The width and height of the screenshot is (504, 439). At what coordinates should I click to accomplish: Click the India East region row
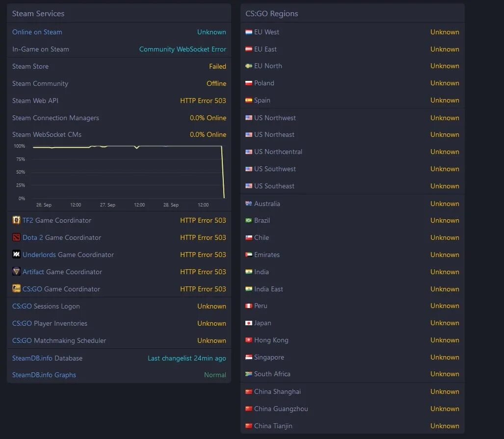tap(352, 289)
